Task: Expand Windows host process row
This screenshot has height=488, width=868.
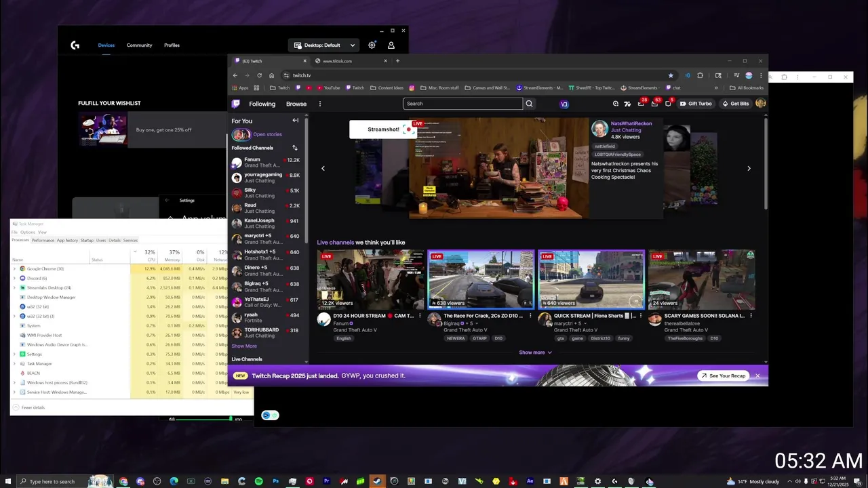Action: (x=14, y=383)
